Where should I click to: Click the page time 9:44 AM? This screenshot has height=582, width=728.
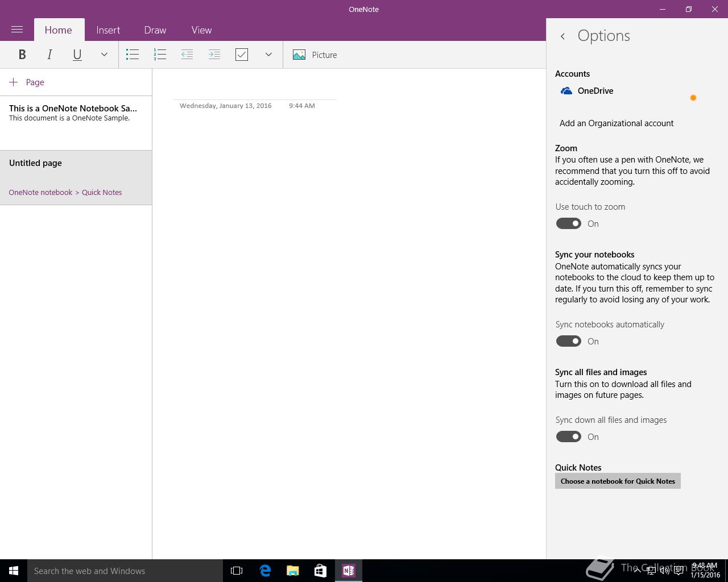tap(301, 106)
